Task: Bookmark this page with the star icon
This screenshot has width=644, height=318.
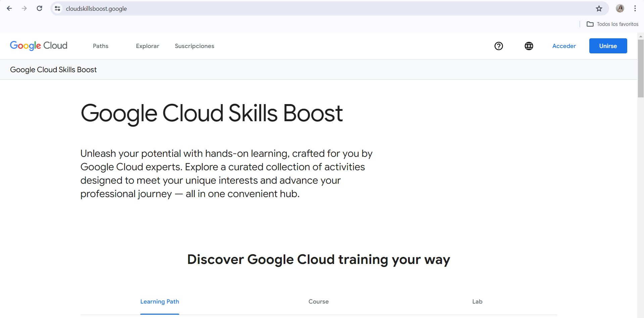Action: (599, 8)
